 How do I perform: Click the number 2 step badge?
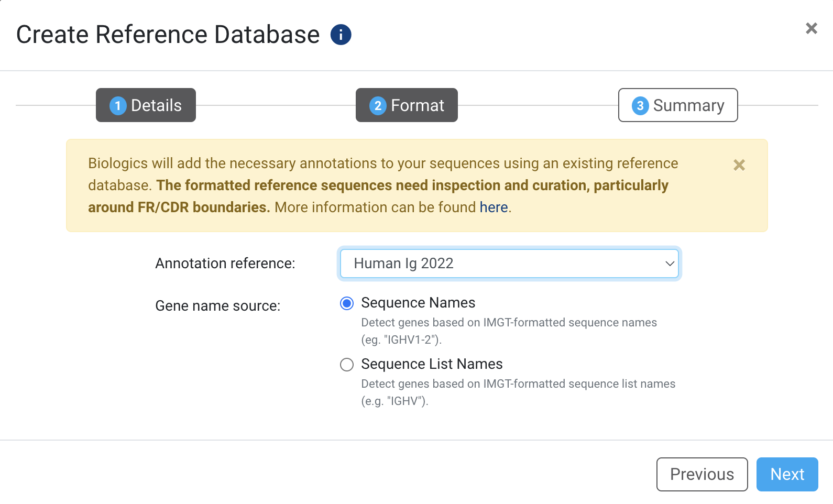click(378, 106)
